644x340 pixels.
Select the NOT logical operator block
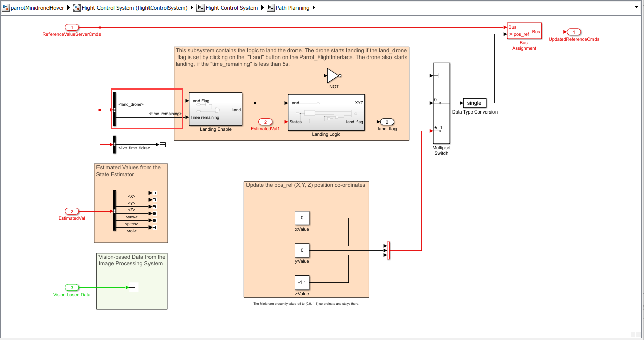(333, 76)
